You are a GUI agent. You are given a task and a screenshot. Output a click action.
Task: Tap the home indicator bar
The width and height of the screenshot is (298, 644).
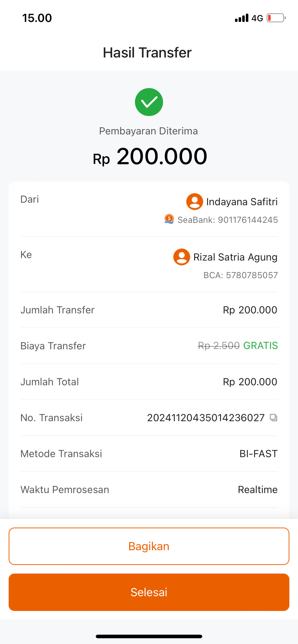(149, 636)
